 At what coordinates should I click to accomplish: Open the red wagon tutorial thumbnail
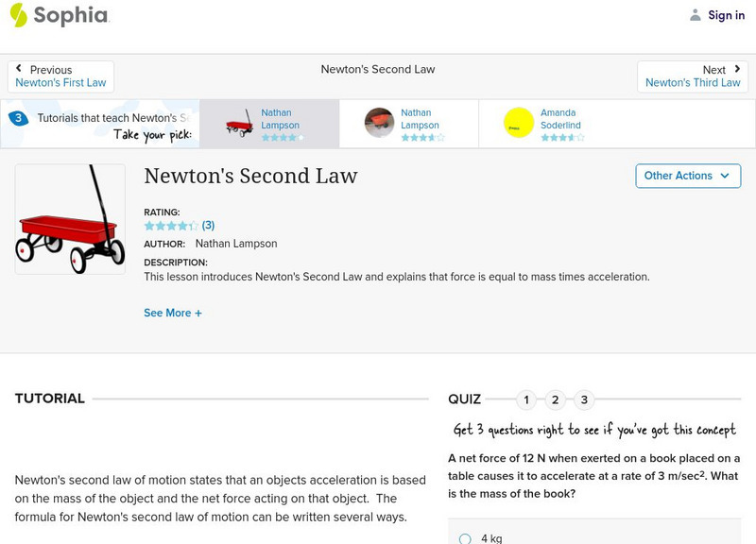(x=239, y=124)
